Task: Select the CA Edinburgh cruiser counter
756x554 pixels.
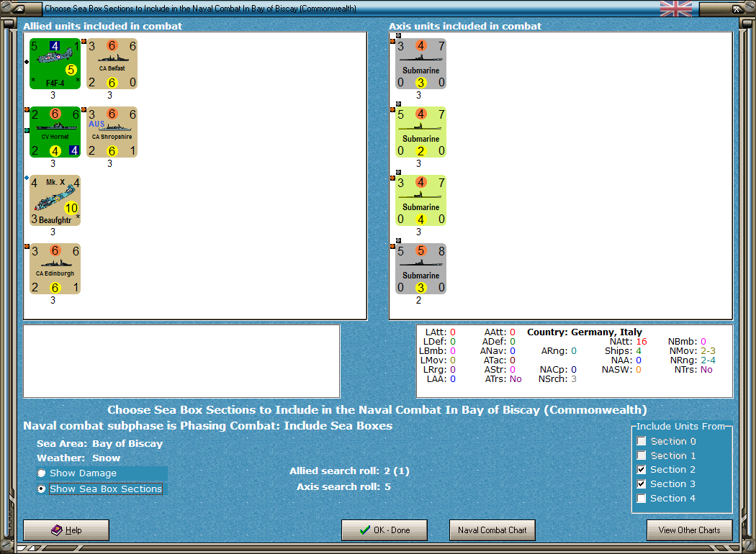Action: pyautogui.click(x=55, y=269)
